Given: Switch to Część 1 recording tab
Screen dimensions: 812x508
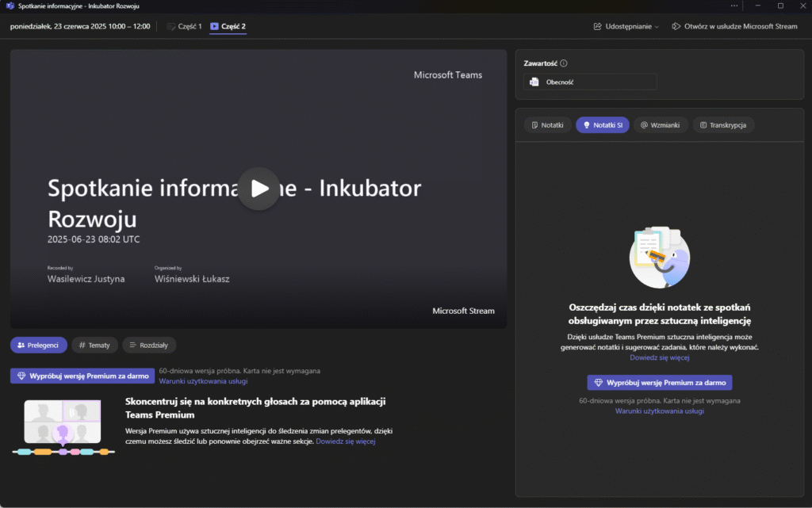Looking at the screenshot, I should point(184,26).
